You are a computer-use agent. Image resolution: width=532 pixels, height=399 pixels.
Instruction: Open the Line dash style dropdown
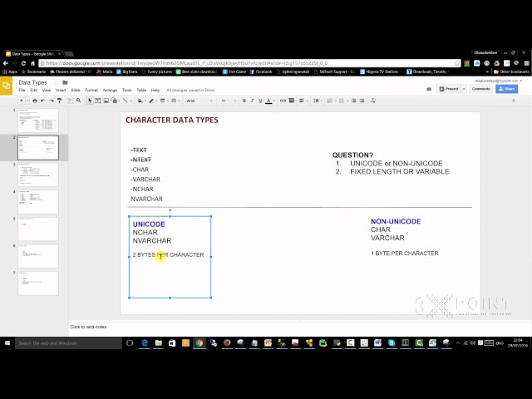pos(174,101)
